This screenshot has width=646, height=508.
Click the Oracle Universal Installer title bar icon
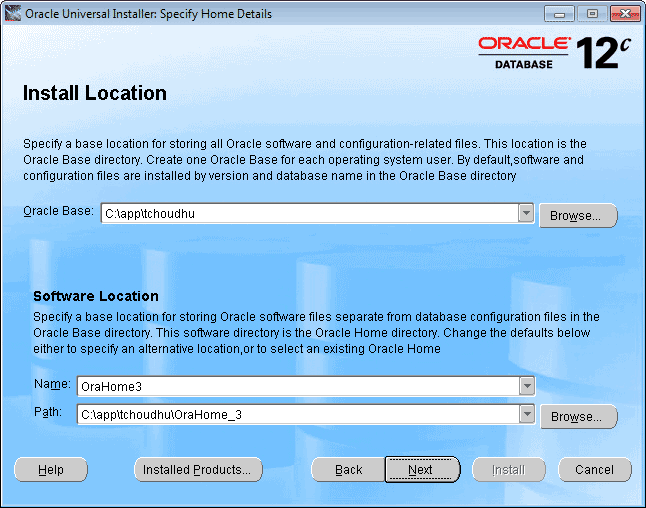point(13,14)
